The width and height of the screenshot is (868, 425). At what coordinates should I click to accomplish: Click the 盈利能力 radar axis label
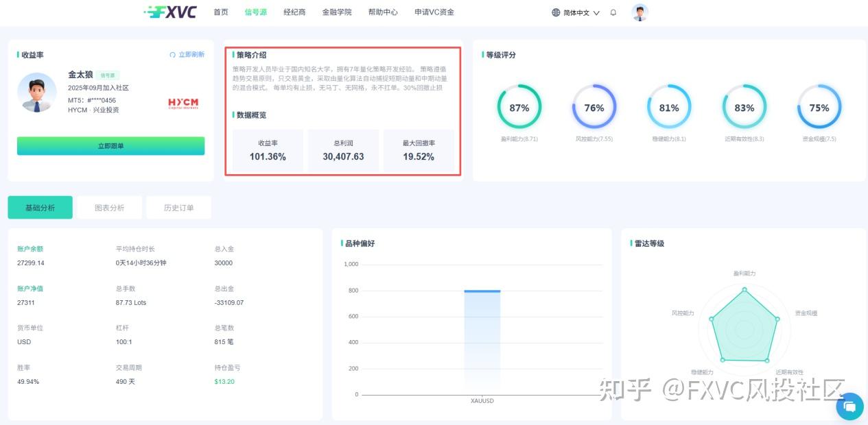pos(744,274)
